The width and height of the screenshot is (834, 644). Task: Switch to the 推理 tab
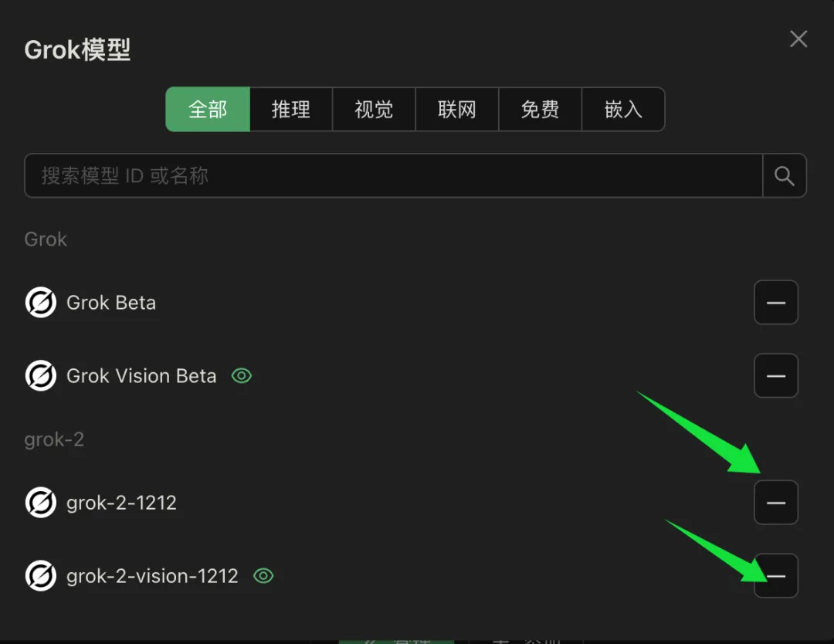coord(291,110)
